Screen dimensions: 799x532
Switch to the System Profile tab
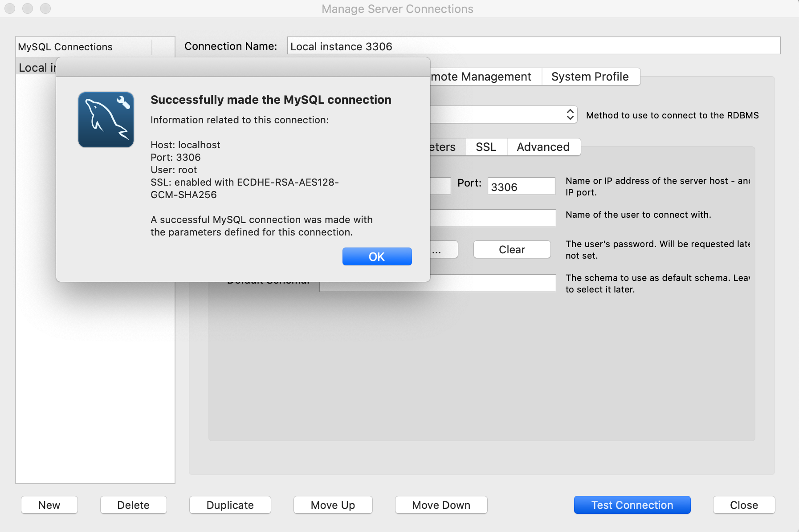tap(591, 77)
